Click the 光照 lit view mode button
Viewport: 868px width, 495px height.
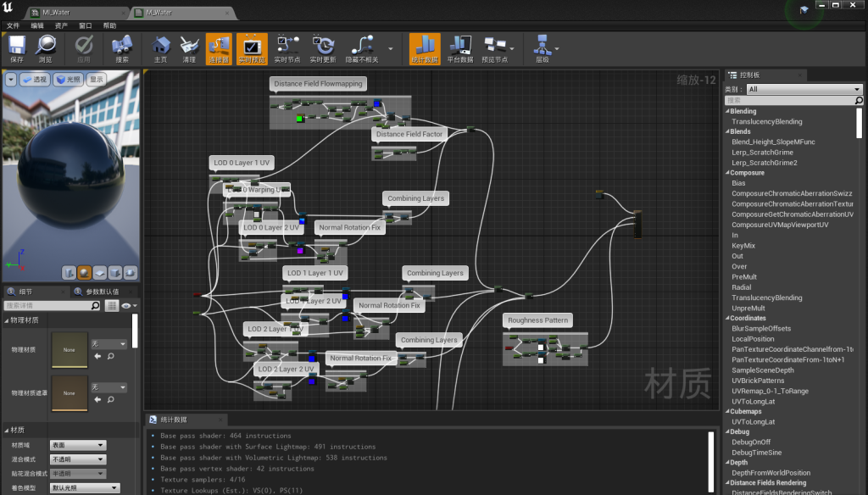pos(69,80)
